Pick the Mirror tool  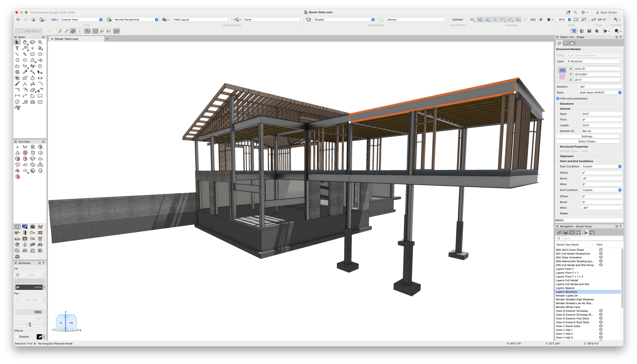pos(40,78)
